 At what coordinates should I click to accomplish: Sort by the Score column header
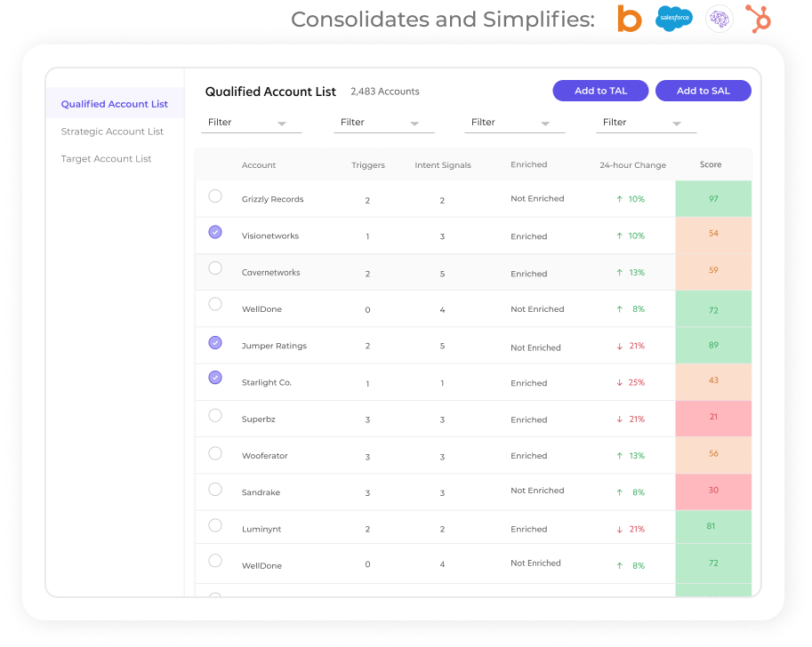[711, 164]
